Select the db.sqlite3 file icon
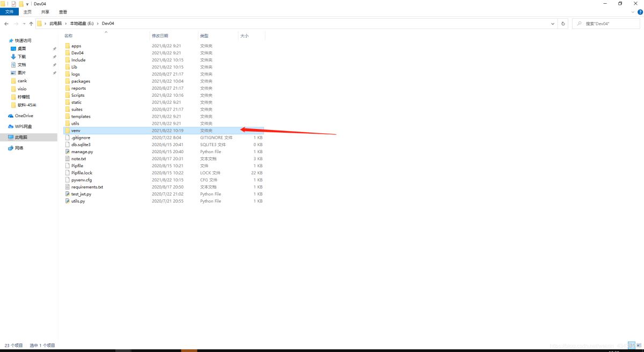This screenshot has width=644, height=352. click(67, 145)
